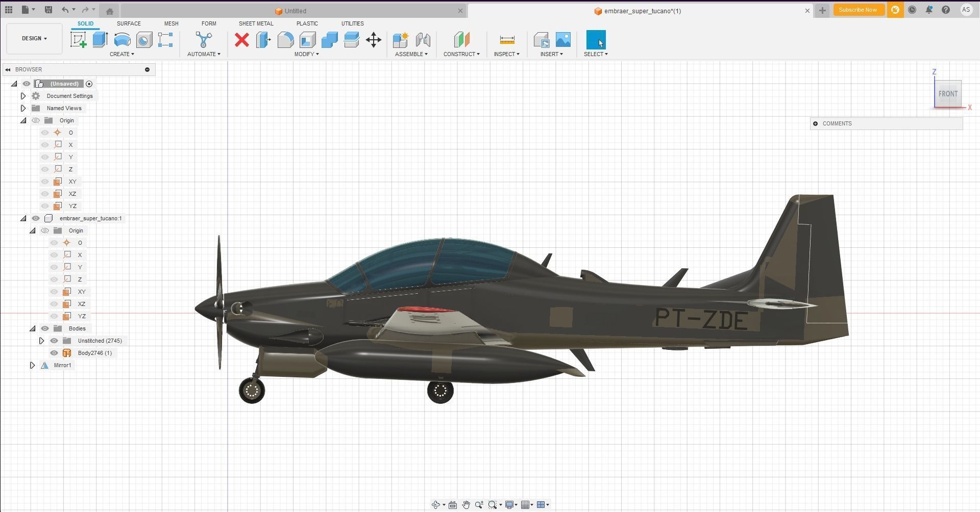
Task: Switch to the MESH tab
Action: [x=171, y=23]
